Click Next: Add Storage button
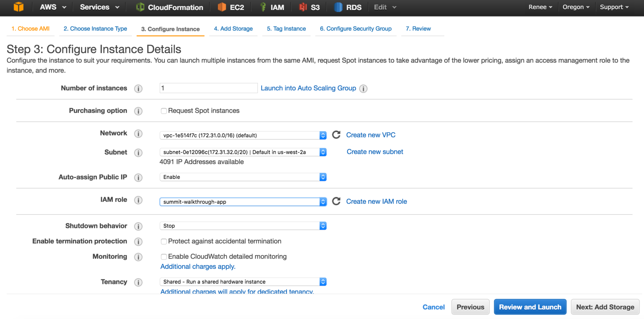 (605, 307)
